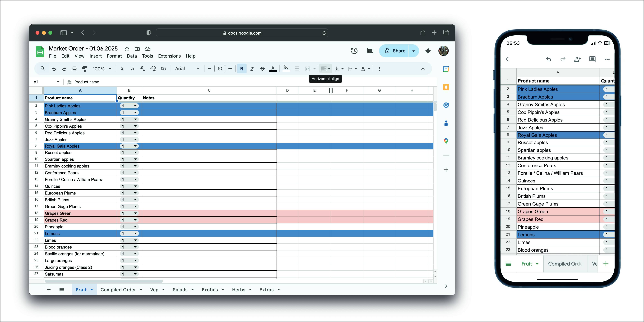Open quantity dropdown for Granny Smiths Apples

click(x=135, y=119)
